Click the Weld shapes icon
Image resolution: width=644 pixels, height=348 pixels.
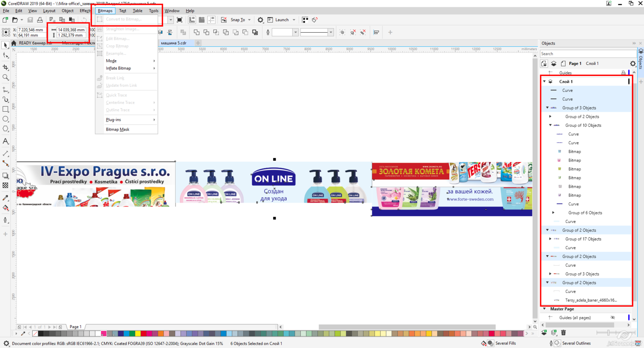[197, 32]
